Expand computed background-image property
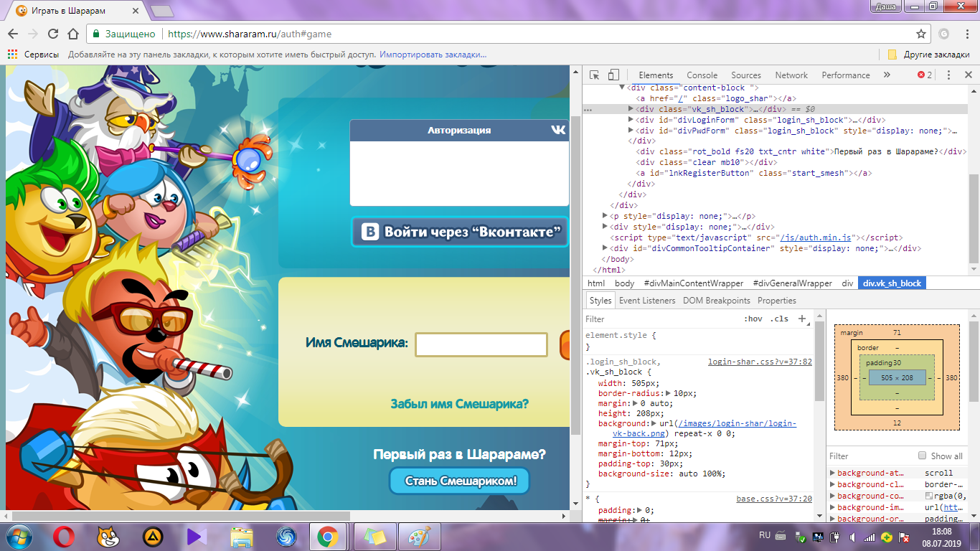980x551 pixels. click(x=832, y=507)
